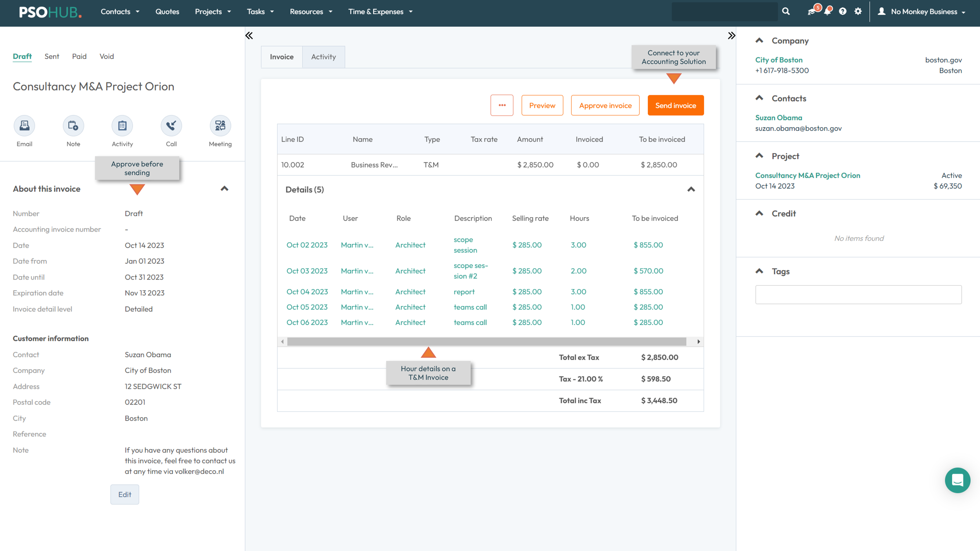
Task: Select the Sent status tab
Action: (52, 56)
